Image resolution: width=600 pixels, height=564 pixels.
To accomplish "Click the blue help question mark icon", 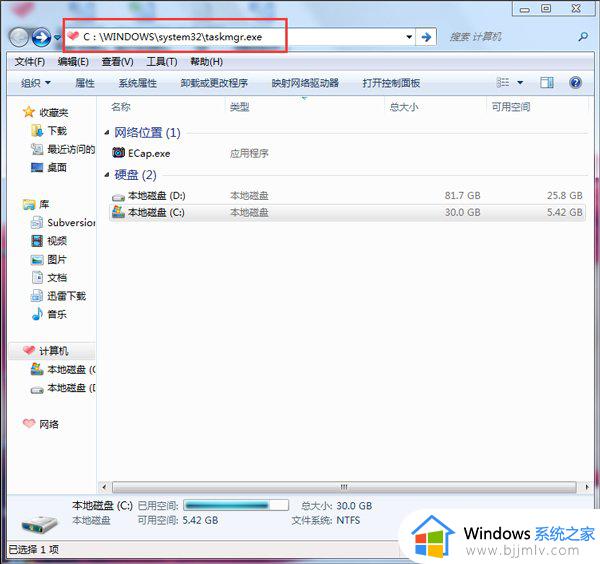I will point(575,82).
